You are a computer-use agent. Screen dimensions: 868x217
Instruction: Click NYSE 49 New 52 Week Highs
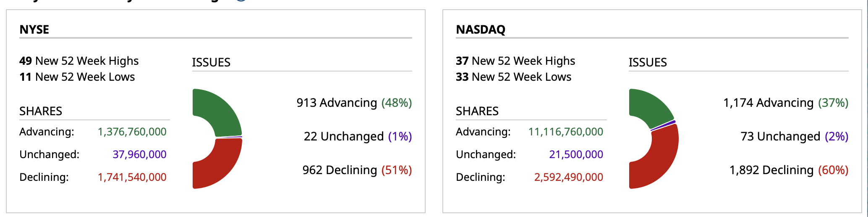79,61
